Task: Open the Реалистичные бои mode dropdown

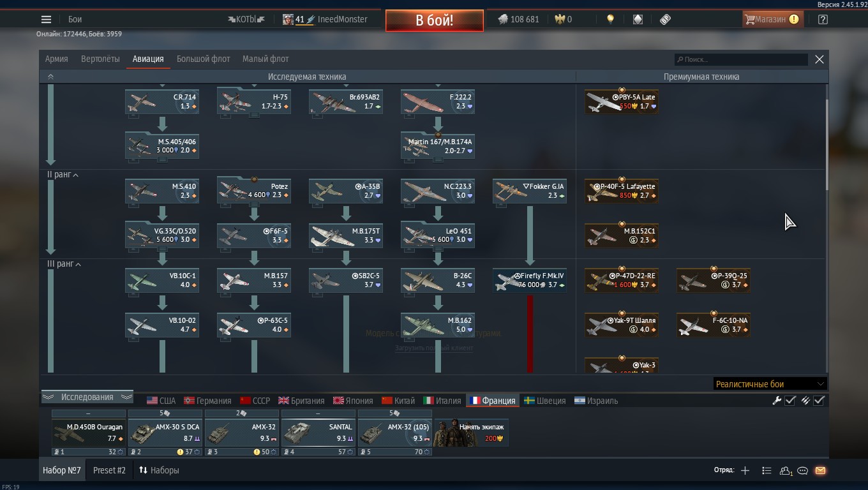Action: click(770, 384)
